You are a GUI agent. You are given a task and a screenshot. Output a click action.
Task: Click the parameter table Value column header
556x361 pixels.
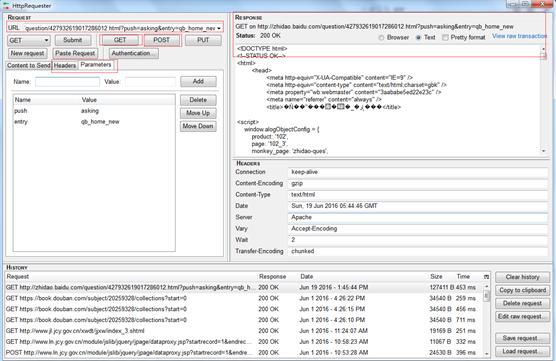pyautogui.click(x=128, y=100)
